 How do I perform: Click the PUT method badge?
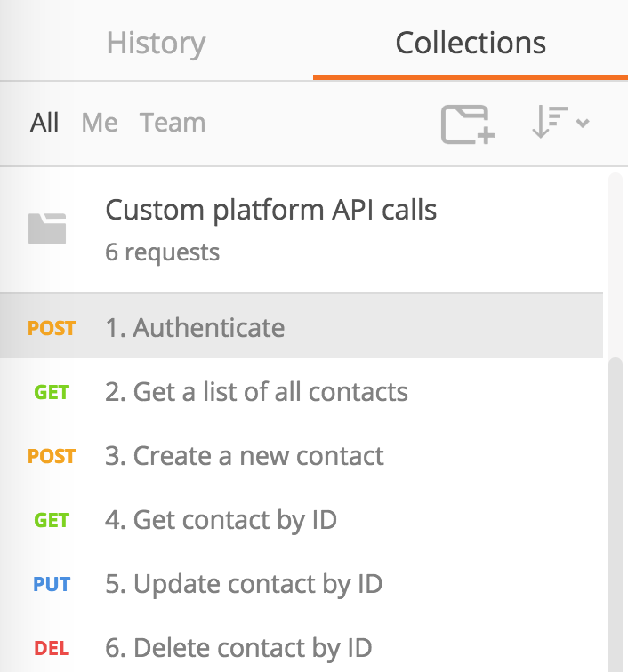point(52,584)
